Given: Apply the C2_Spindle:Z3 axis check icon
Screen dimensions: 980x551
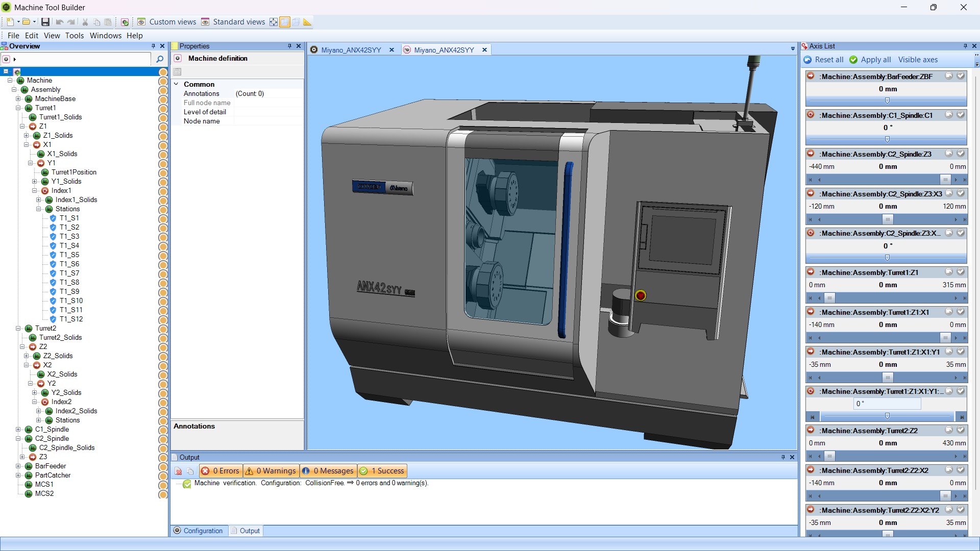Looking at the screenshot, I should (961, 154).
